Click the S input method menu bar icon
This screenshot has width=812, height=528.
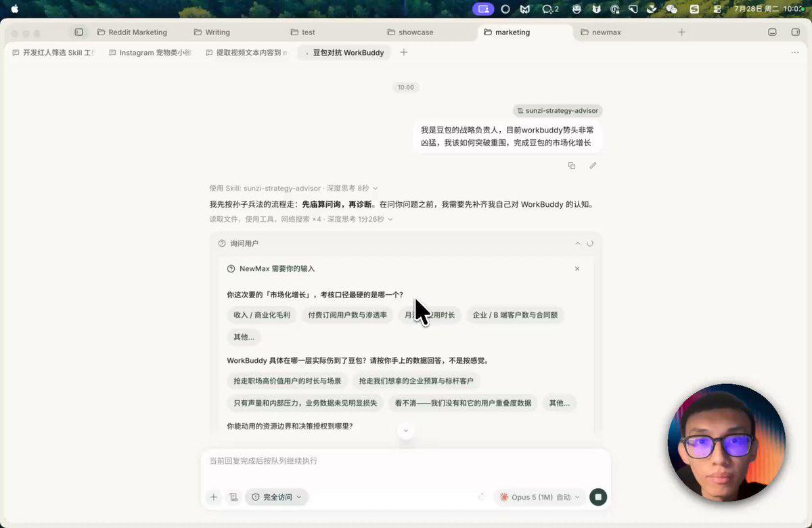click(x=694, y=9)
